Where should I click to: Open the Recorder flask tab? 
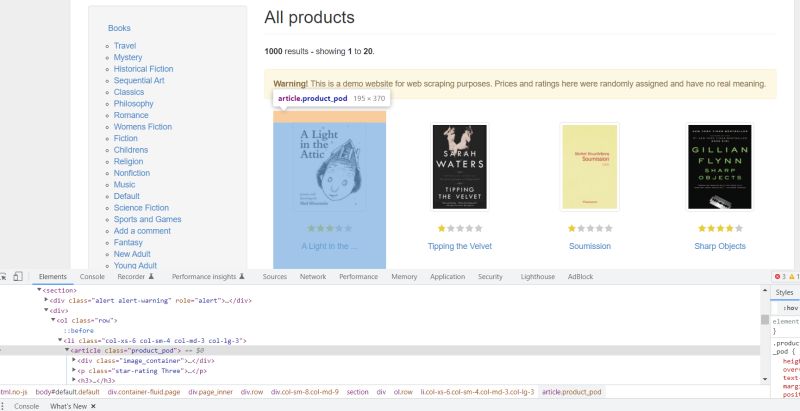point(136,276)
